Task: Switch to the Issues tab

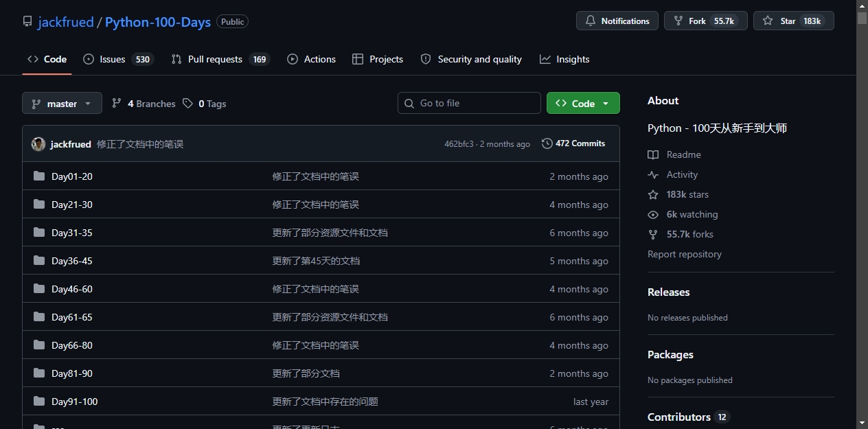Action: [118, 59]
